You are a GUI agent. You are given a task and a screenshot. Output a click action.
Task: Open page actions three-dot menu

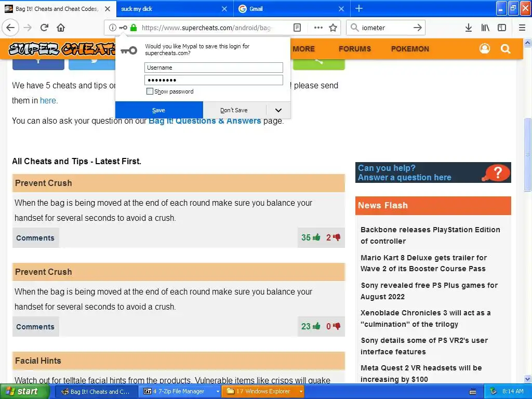[x=318, y=28]
